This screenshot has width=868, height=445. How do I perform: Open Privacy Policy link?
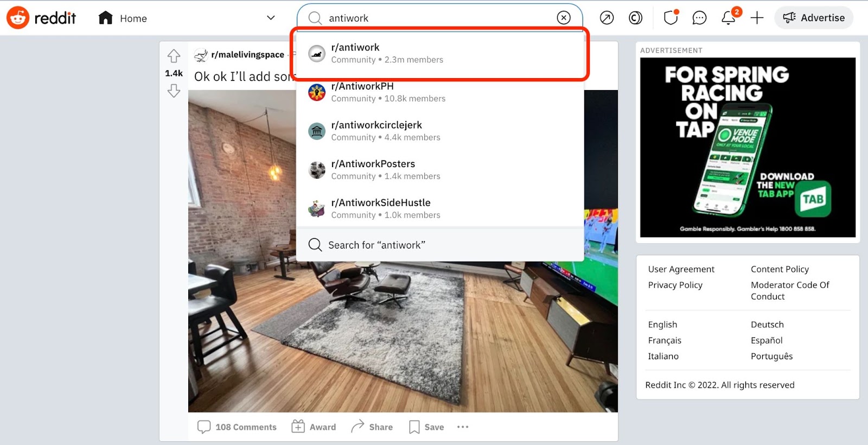(675, 285)
